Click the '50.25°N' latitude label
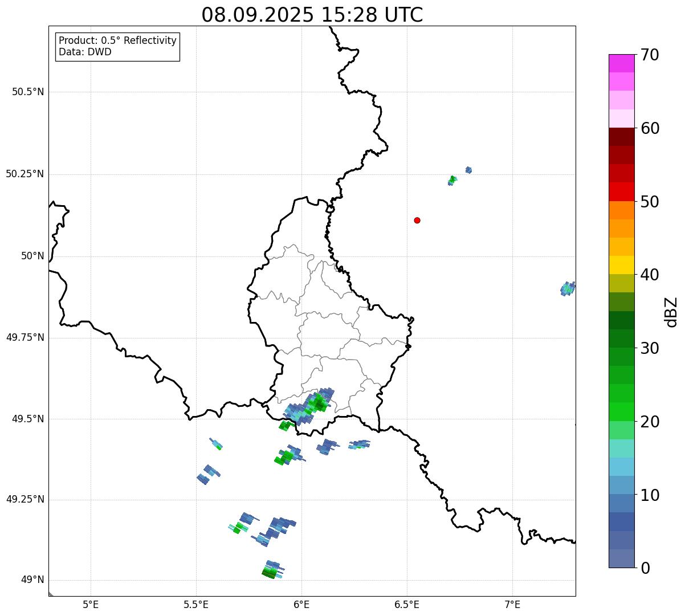The height and width of the screenshot is (616, 685). (x=25, y=174)
